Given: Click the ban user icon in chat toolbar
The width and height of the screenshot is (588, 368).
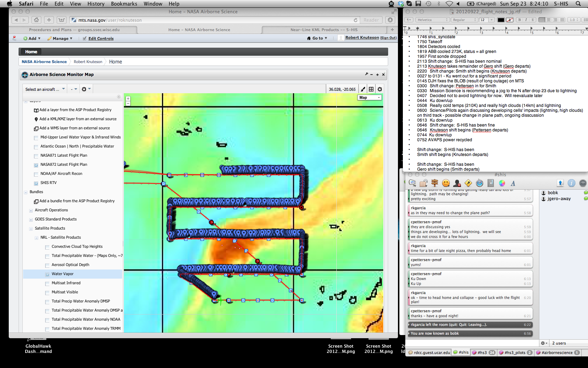Looking at the screenshot, I should (x=457, y=183).
